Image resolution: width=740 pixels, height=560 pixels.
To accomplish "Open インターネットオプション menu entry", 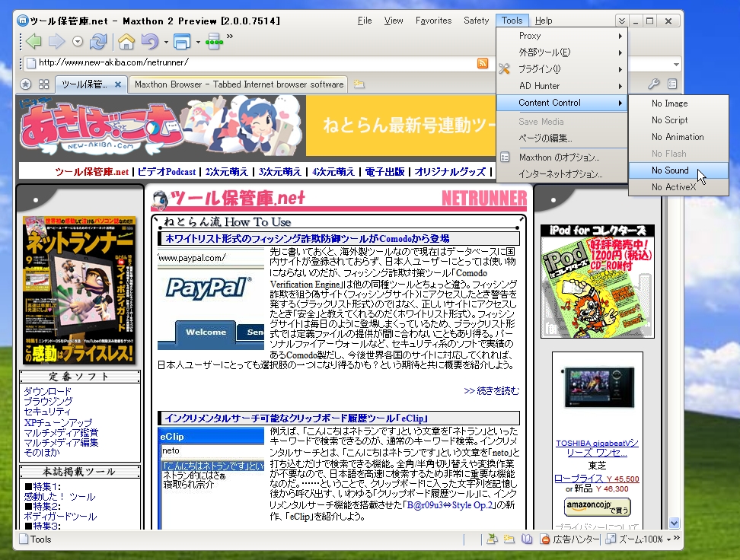I will [562, 174].
